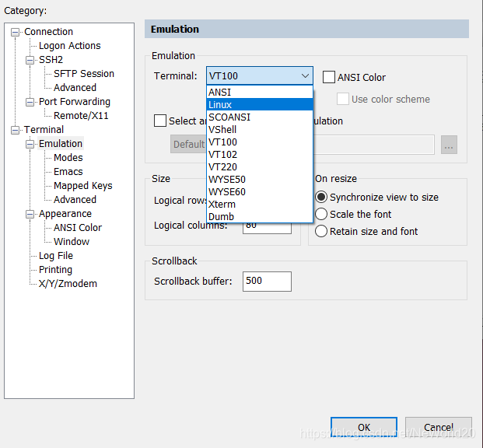Click the keyboard browse ellipsis button

coord(449,145)
